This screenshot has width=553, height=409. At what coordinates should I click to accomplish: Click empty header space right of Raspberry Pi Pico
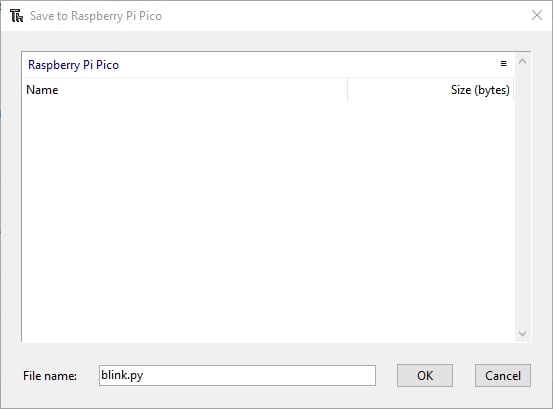(309, 65)
